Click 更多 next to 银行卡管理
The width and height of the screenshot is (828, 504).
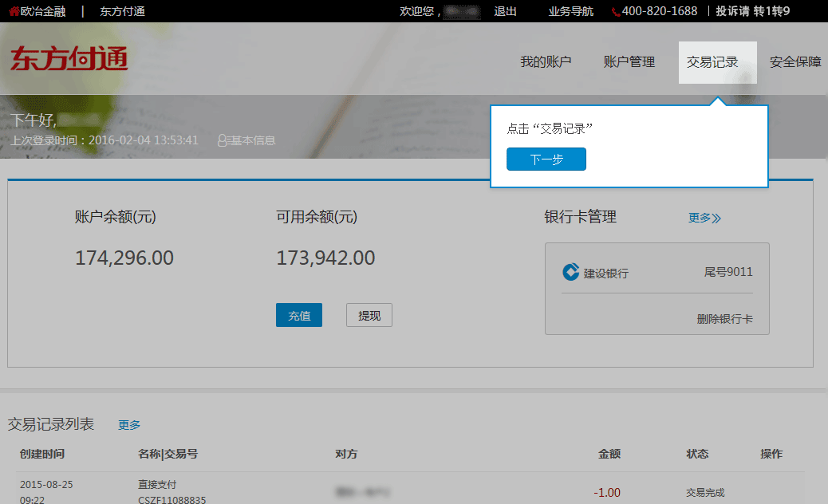(704, 218)
